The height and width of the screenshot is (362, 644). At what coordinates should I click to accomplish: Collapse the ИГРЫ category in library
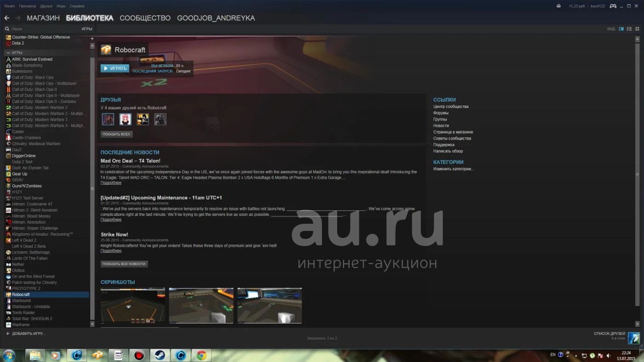click(x=8, y=53)
